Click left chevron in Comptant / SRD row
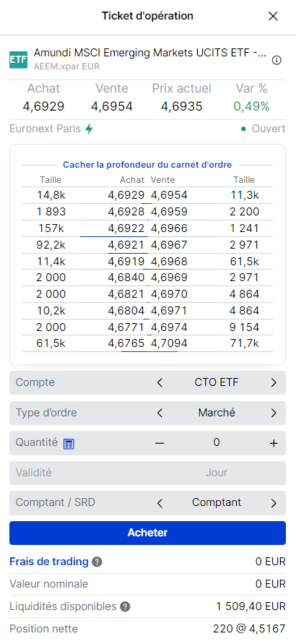 point(160,503)
